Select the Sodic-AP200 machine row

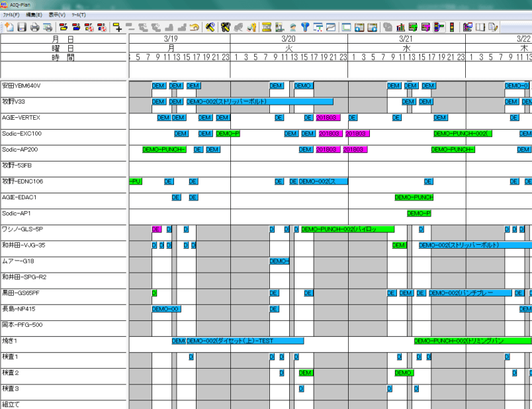point(64,153)
